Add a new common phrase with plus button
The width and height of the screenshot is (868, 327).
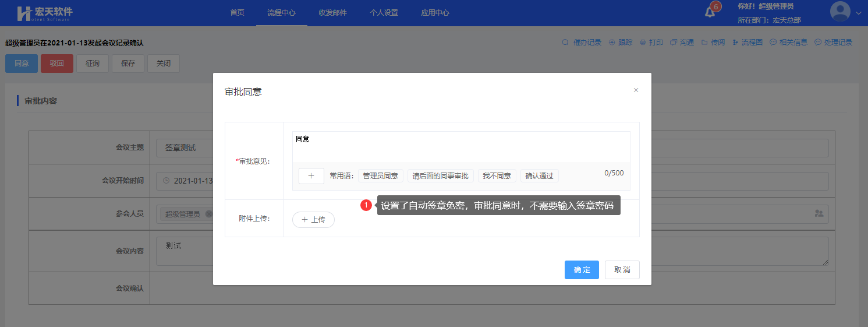311,175
